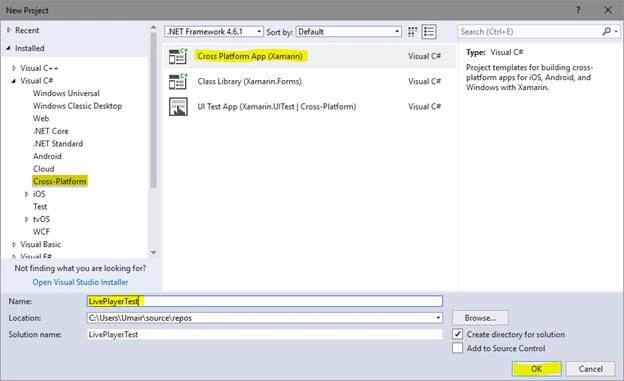Select the Cloud category
Screen dimensions: 624x381
(43, 169)
